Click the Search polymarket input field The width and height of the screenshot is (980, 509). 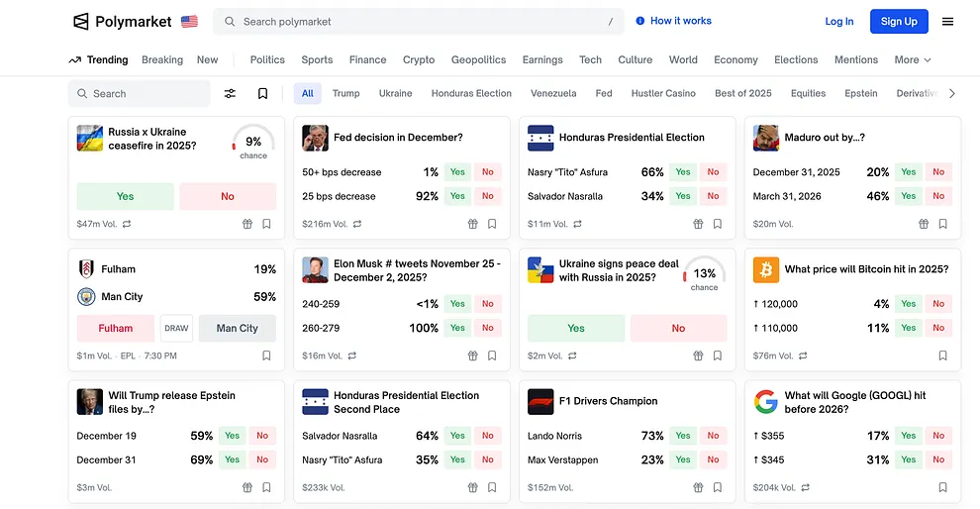[421, 22]
